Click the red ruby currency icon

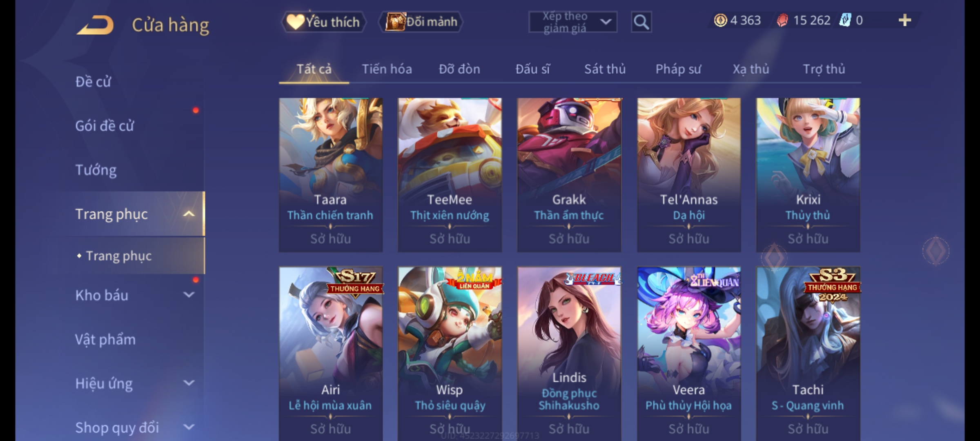click(782, 20)
